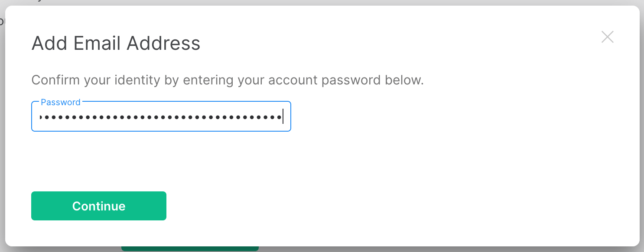Image resolution: width=644 pixels, height=252 pixels.
Task: Click the middle of the masked password dots
Action: [x=160, y=117]
